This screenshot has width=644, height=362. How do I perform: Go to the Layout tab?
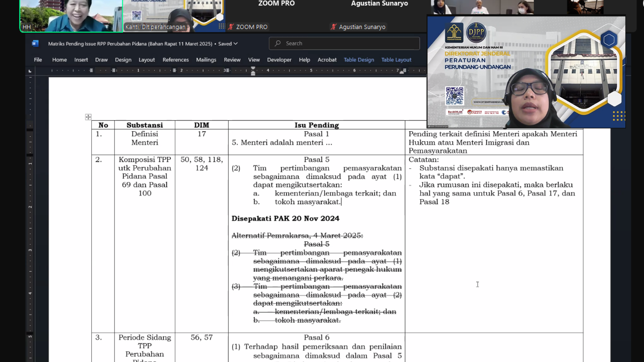click(147, 60)
